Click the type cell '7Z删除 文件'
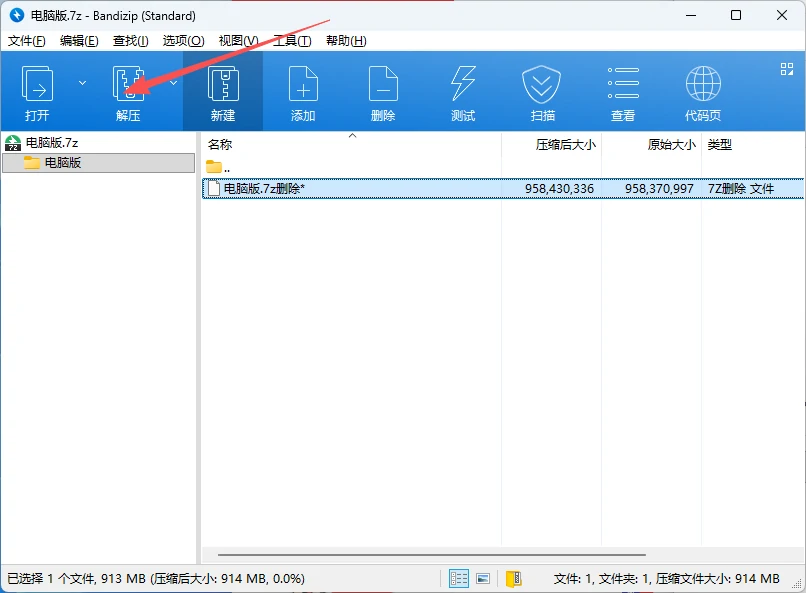The height and width of the screenshot is (593, 806). pos(741,189)
